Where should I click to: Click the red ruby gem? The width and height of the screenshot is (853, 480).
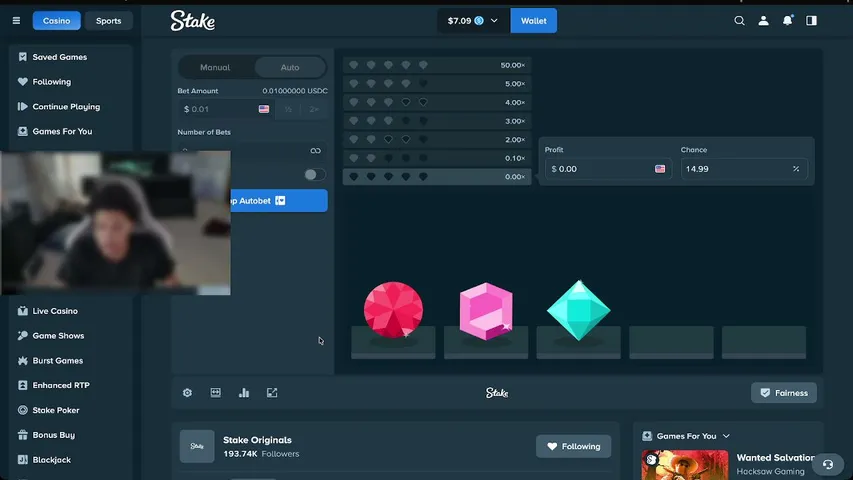[x=393, y=310]
